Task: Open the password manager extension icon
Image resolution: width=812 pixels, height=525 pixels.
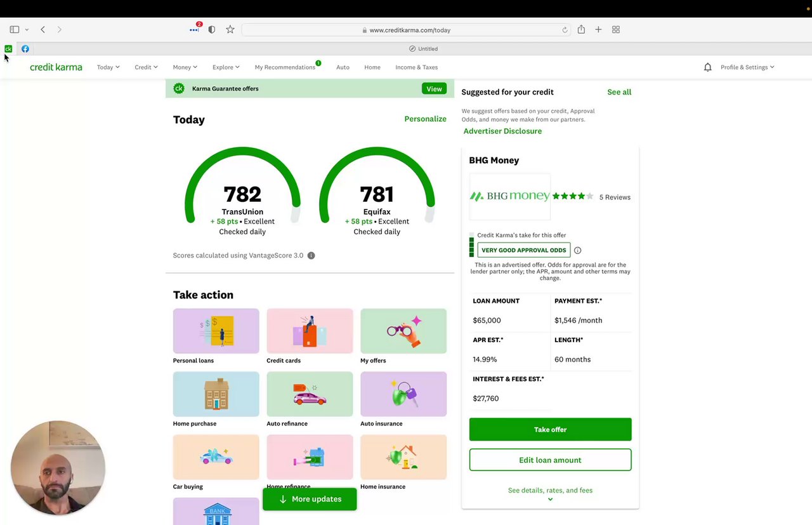Action: (195, 29)
